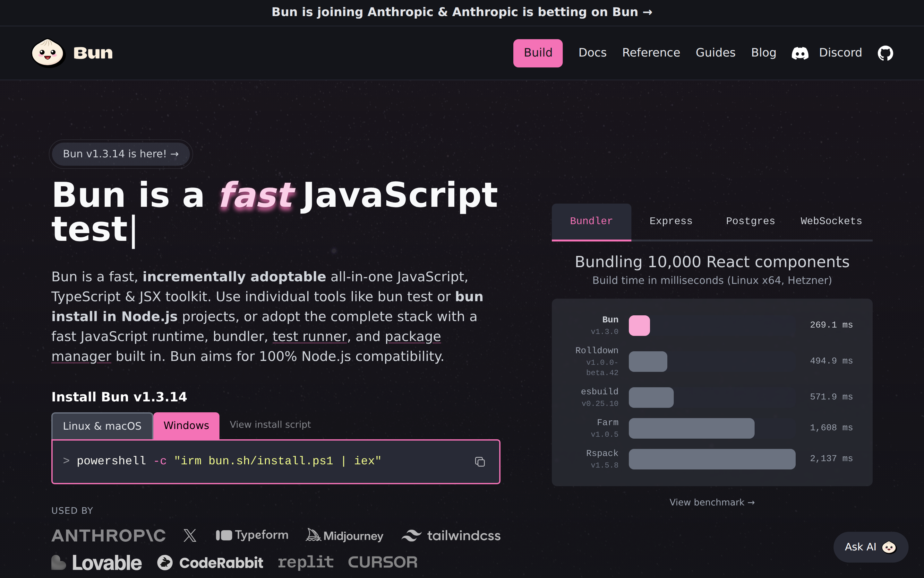Click the Rolldown benchmark bar
The image size is (924, 578).
648,362
